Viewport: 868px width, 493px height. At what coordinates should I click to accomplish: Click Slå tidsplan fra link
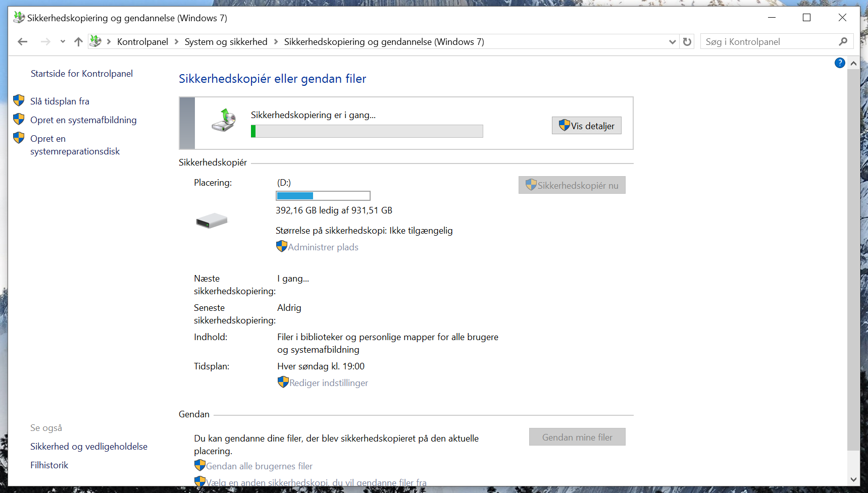[x=60, y=101]
